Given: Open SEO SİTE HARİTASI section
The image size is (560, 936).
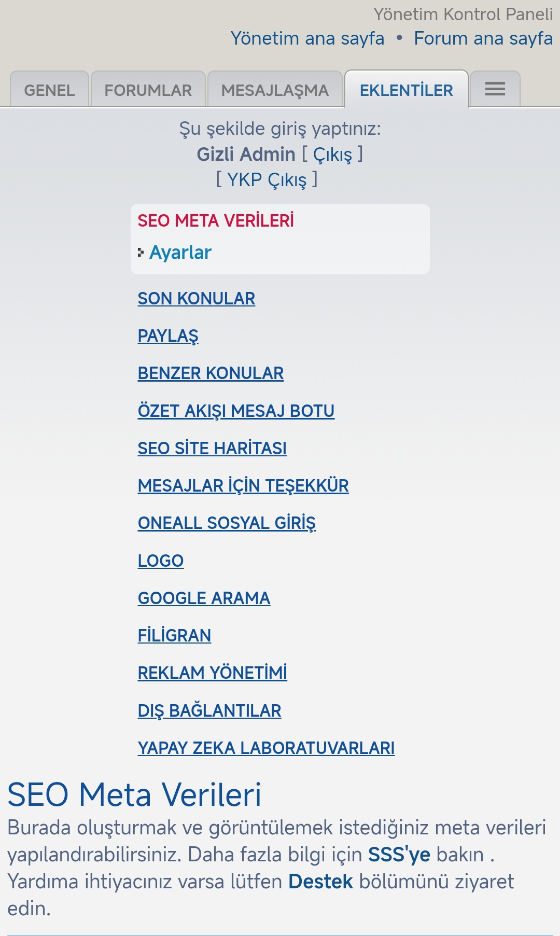Looking at the screenshot, I should click(212, 449).
